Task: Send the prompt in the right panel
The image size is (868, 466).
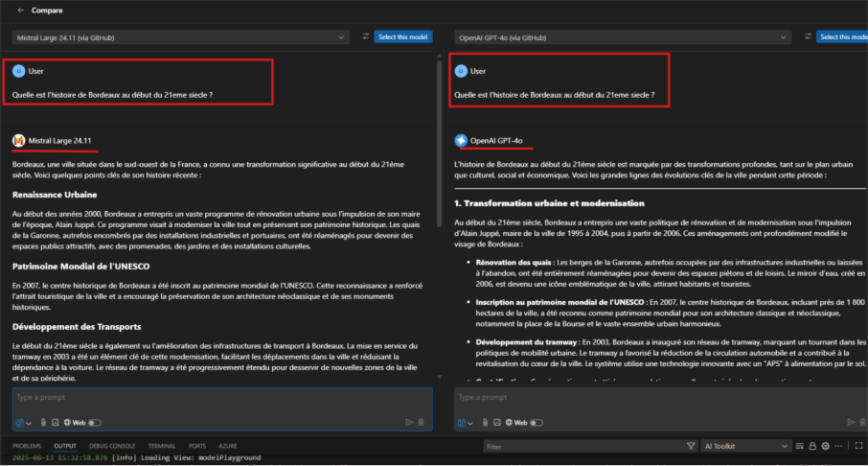Action: [x=851, y=422]
